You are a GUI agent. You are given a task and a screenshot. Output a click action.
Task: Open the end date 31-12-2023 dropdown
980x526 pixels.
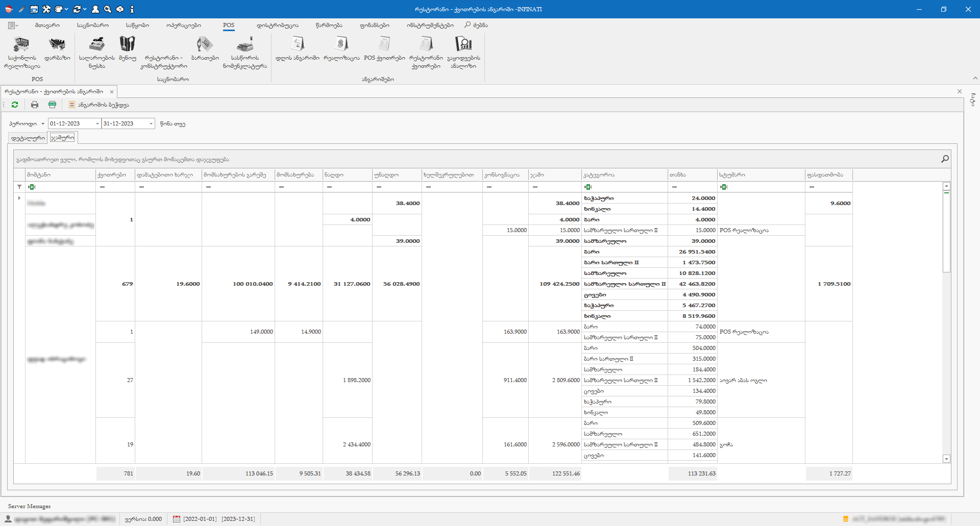tap(151, 123)
